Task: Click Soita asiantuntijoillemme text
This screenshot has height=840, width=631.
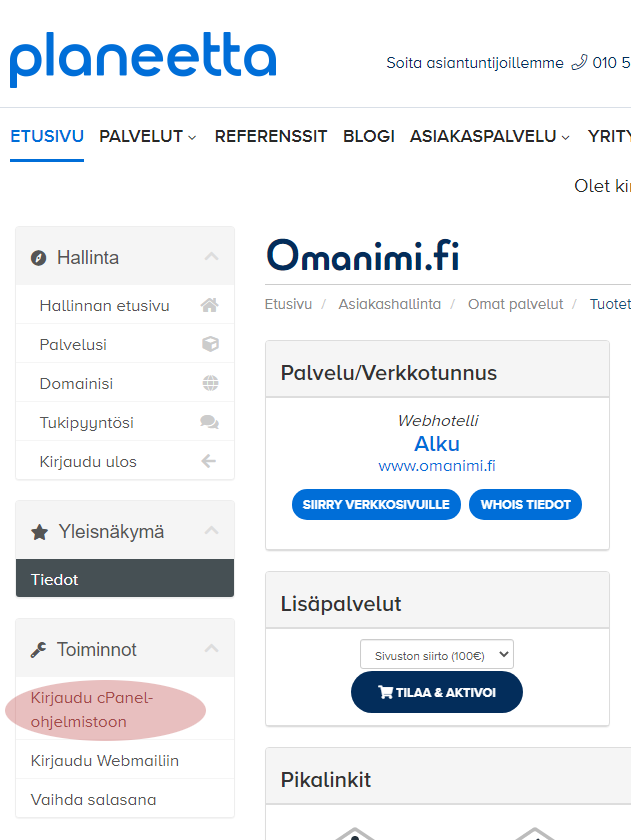Action: coord(475,63)
